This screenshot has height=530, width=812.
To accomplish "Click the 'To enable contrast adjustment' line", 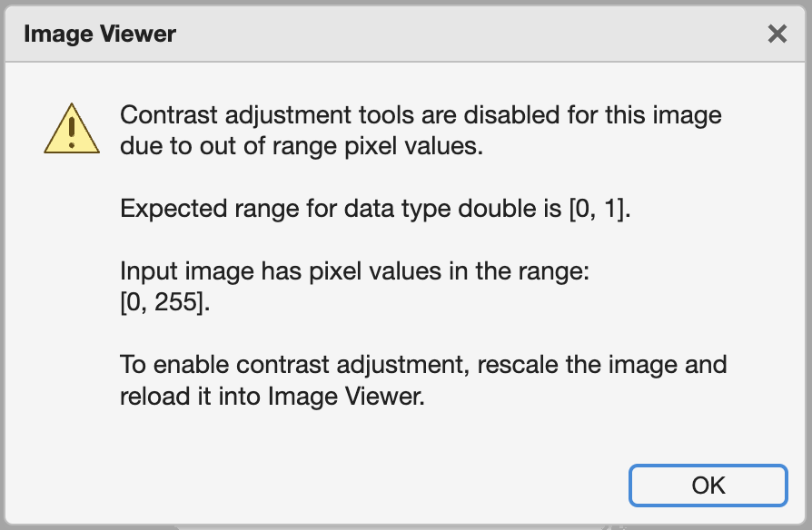I will [x=423, y=365].
